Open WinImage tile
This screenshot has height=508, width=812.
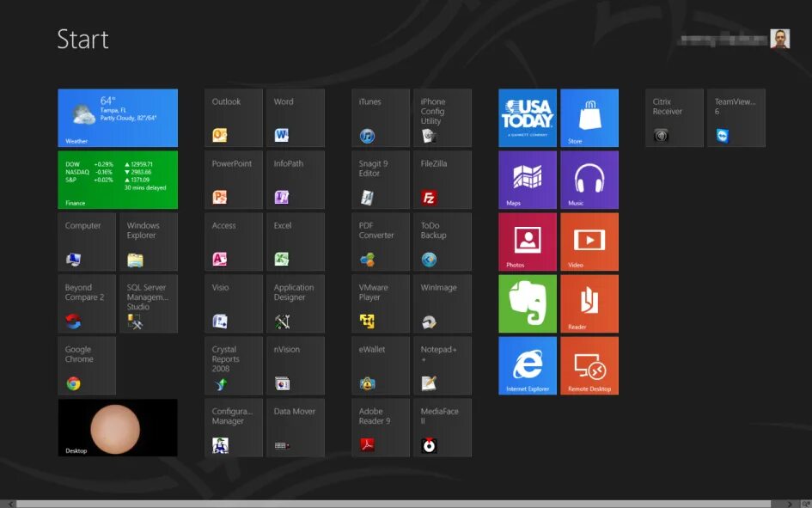click(x=443, y=304)
